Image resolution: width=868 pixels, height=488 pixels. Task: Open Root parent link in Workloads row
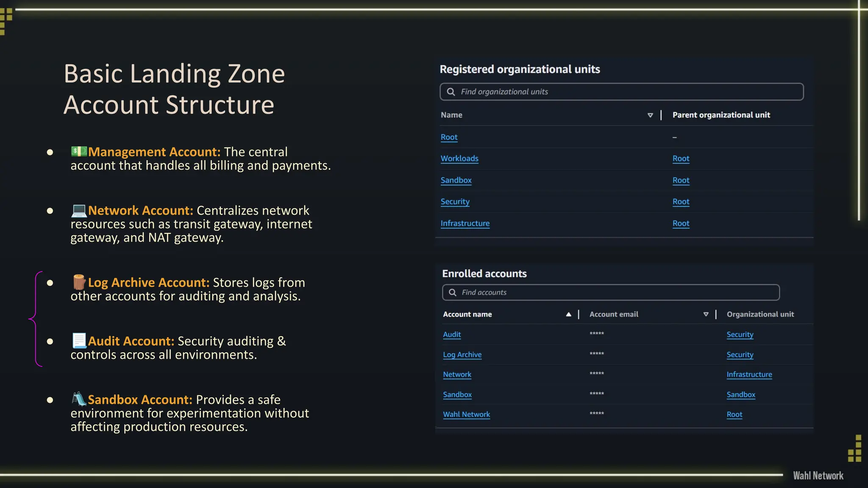681,158
